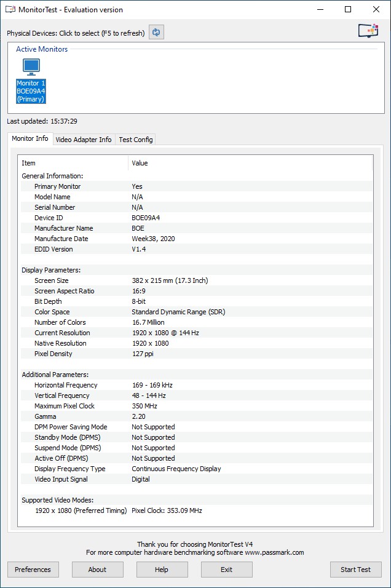This screenshot has width=391, height=588.
Task: Click the 1920 x 1080 Preferred Timing entry
Action: point(81,511)
